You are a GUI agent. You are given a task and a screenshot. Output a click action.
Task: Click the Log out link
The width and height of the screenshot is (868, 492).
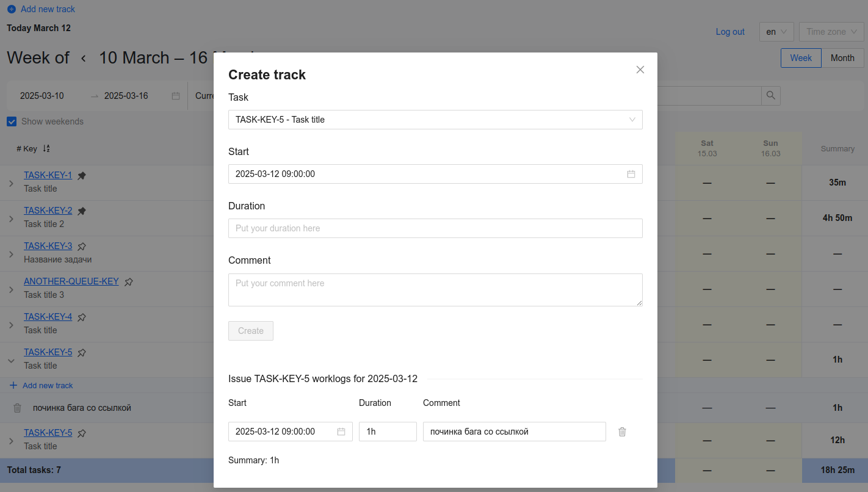pyautogui.click(x=730, y=32)
